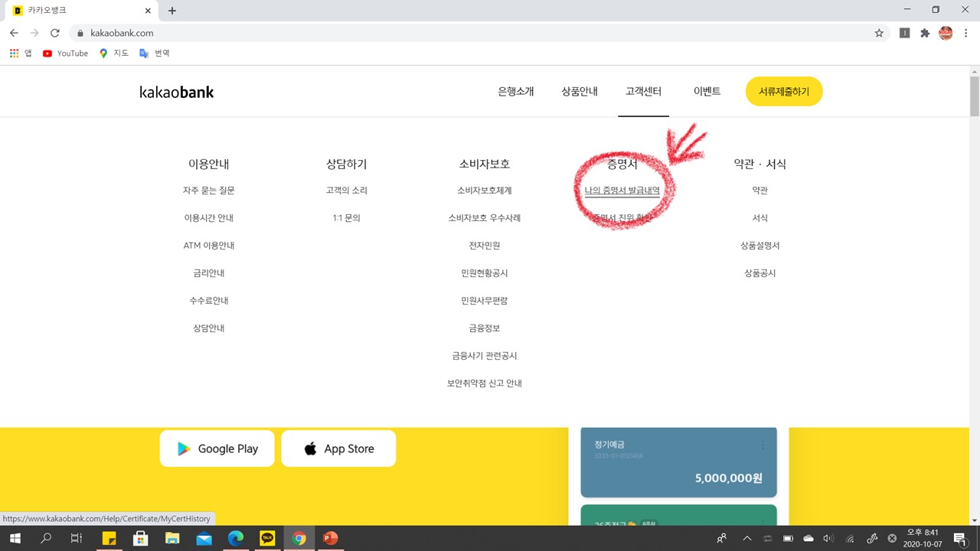
Task: Open the YouTube bookmark
Action: point(65,54)
